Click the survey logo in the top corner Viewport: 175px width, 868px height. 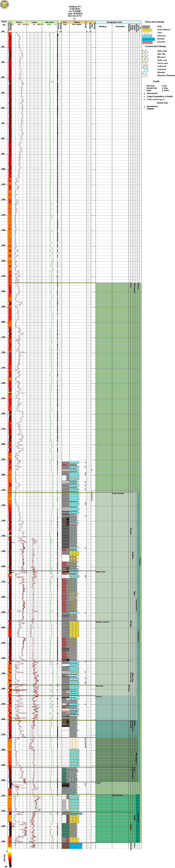coord(4,4)
